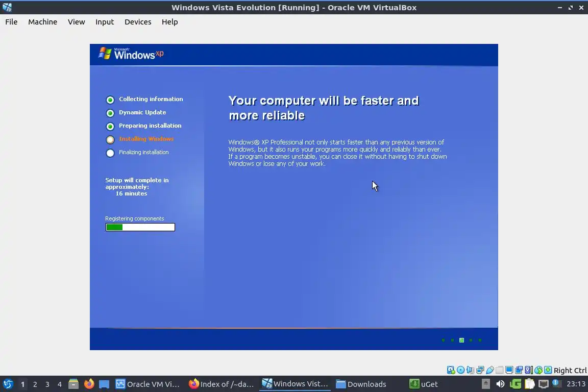Click the Registering components progress bar
The height and width of the screenshot is (392, 588).
pyautogui.click(x=140, y=227)
